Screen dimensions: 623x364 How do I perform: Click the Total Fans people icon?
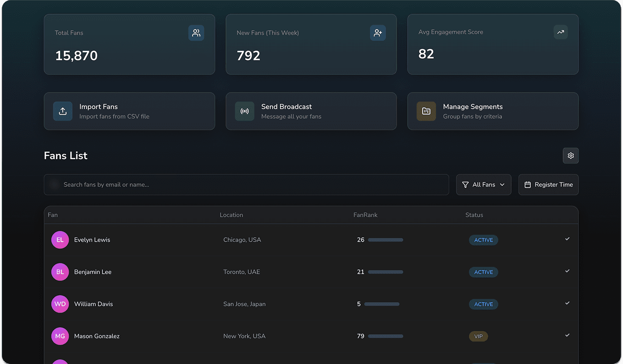point(196,33)
